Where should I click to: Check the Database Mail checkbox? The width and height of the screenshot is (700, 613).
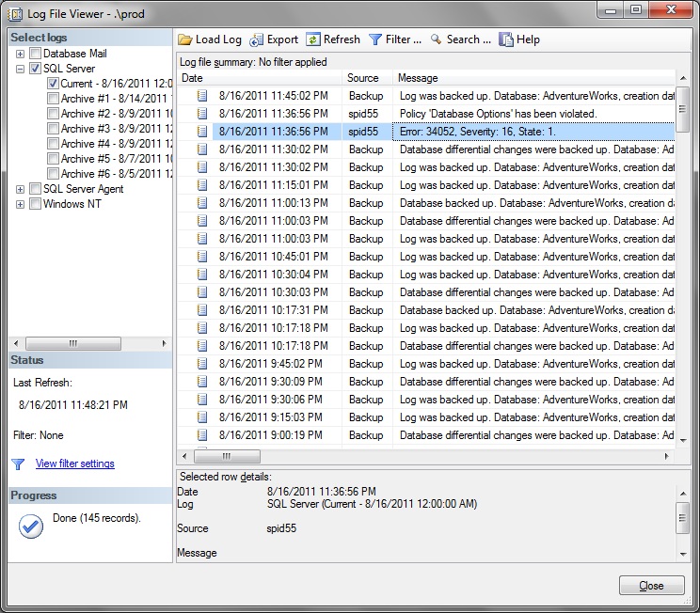point(36,54)
